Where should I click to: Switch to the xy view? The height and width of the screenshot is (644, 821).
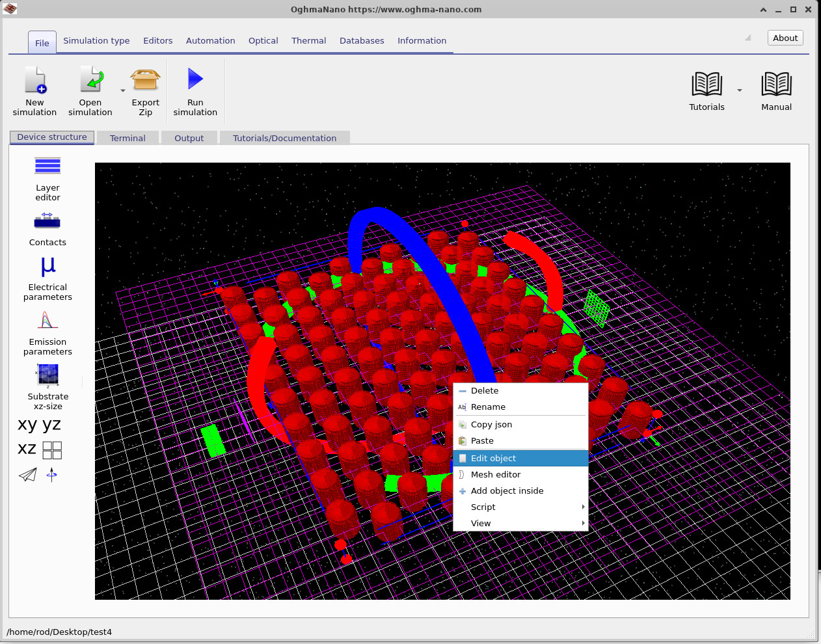pos(27,425)
